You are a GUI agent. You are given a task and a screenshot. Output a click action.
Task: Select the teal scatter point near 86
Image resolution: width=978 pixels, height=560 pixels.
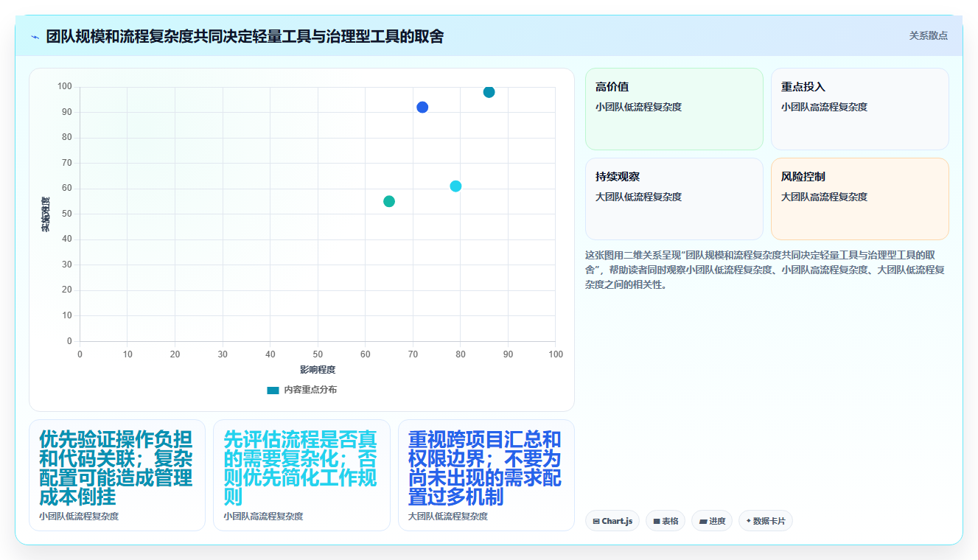tap(489, 92)
